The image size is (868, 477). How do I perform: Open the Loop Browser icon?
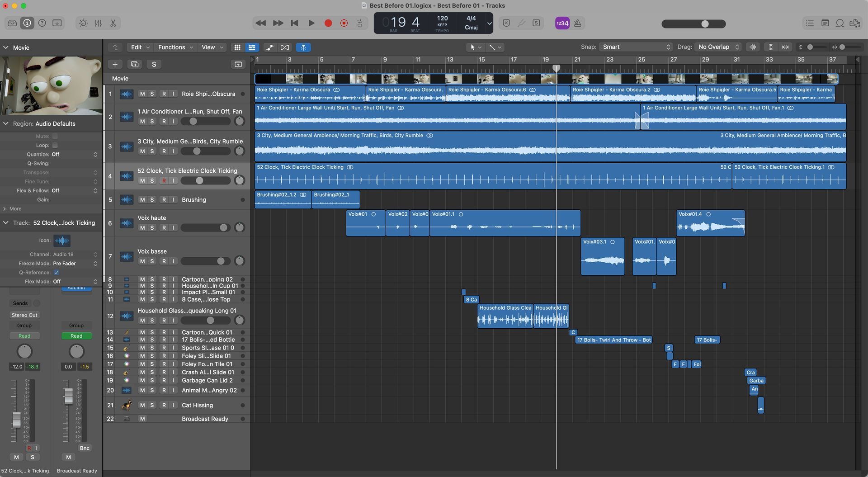(x=840, y=23)
